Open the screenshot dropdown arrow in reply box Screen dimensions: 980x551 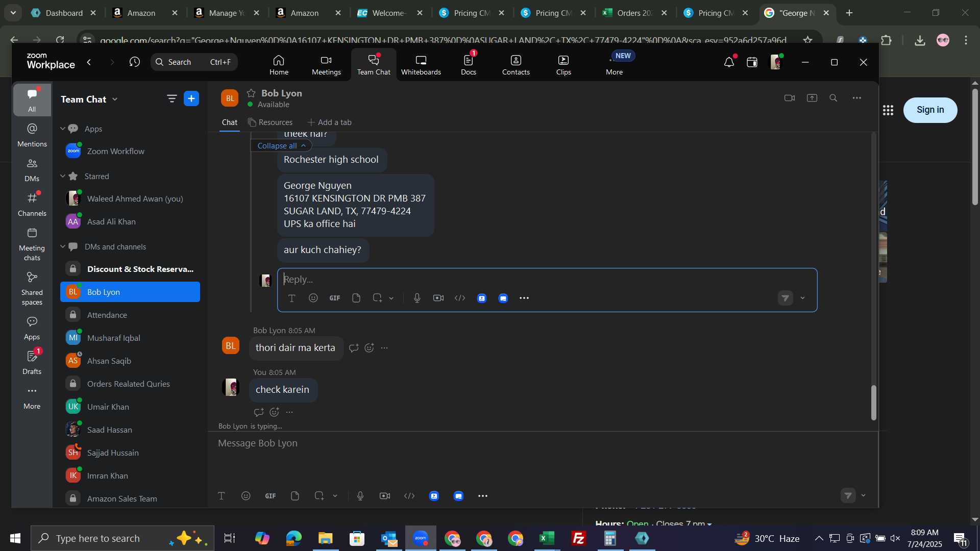[x=391, y=298]
